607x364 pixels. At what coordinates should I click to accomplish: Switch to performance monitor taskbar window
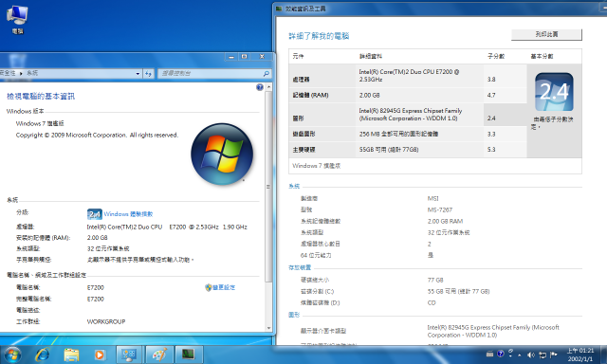coord(189,355)
